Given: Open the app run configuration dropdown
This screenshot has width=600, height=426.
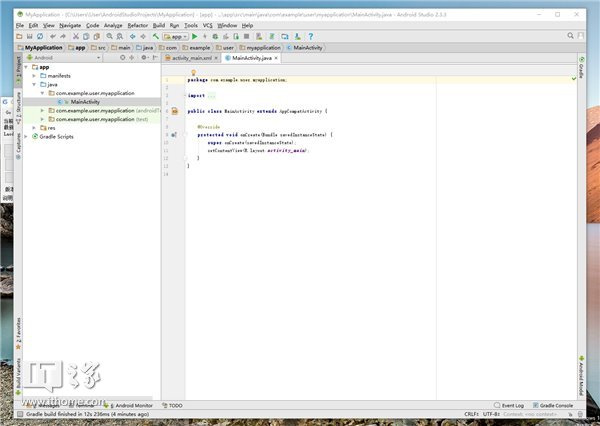Looking at the screenshot, I should 176,36.
